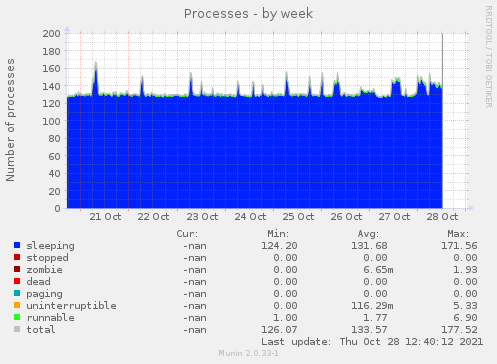Click the 'Max:' column header
The height and width of the screenshot is (364, 497).
458,234
